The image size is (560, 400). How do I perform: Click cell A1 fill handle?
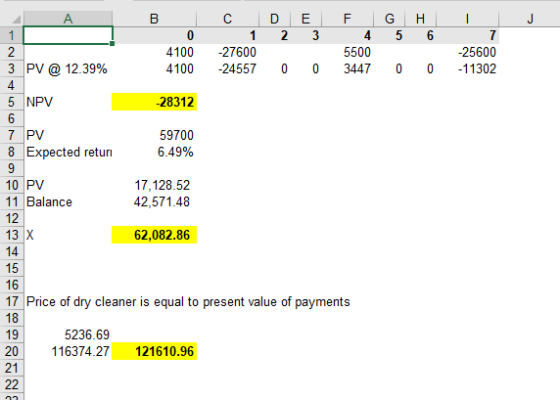point(112,44)
